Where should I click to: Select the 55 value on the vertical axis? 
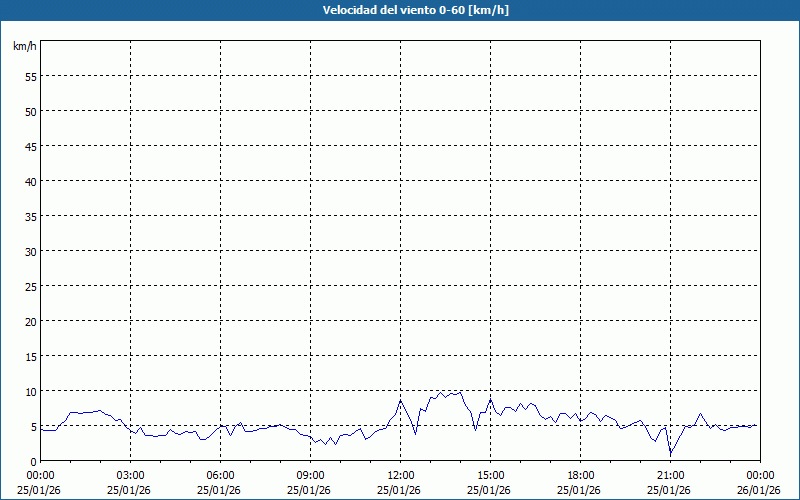click(x=30, y=76)
